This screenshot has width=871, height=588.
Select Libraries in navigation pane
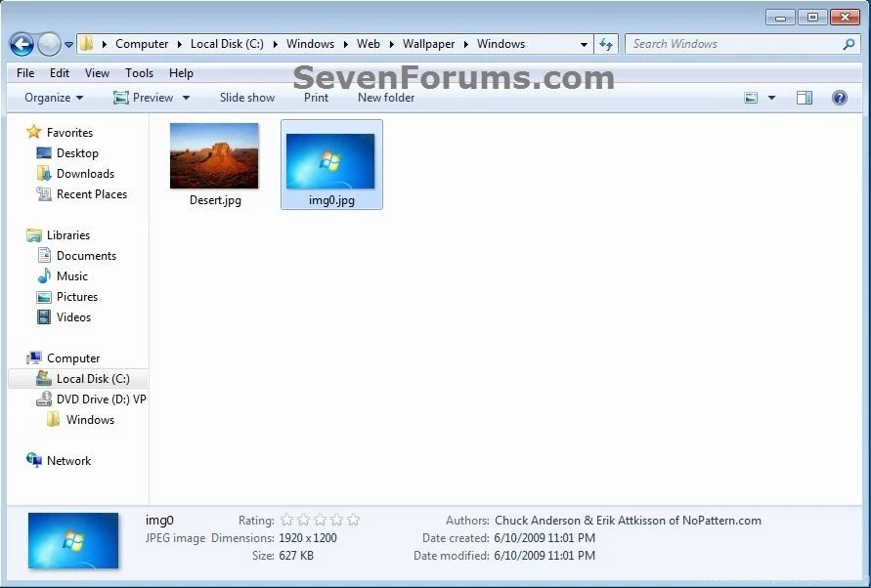[x=67, y=235]
